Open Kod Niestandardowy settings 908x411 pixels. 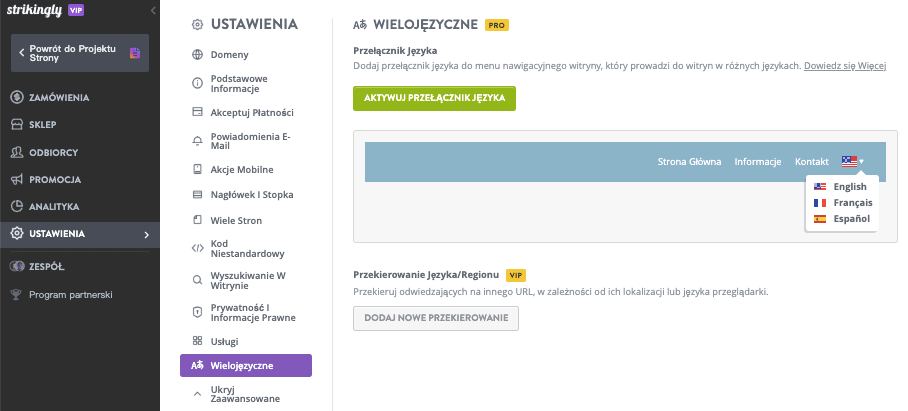coord(248,249)
